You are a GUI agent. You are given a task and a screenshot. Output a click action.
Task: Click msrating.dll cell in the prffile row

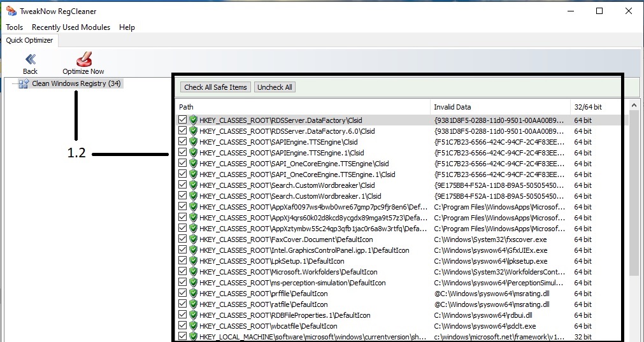coord(492,294)
